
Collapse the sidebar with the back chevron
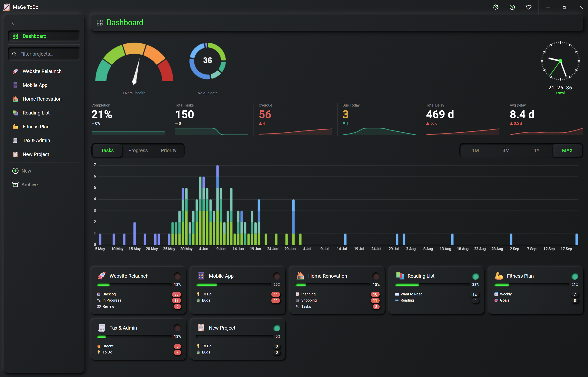(13, 23)
